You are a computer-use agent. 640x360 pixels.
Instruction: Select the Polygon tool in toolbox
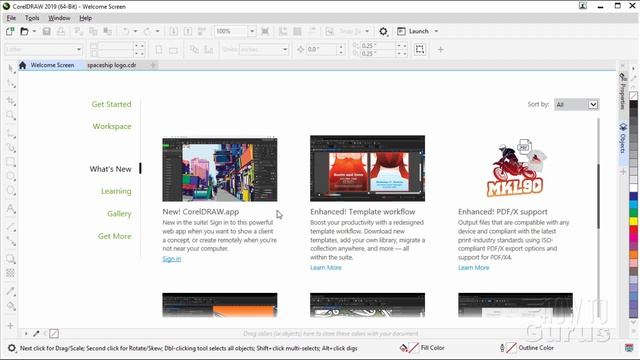(x=11, y=191)
